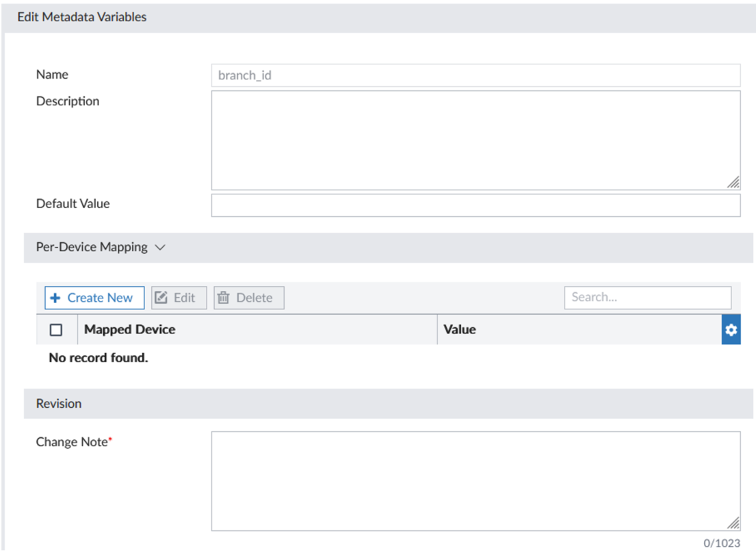Click the Description box resize handle
This screenshot has width=756, height=557.
pos(734,182)
